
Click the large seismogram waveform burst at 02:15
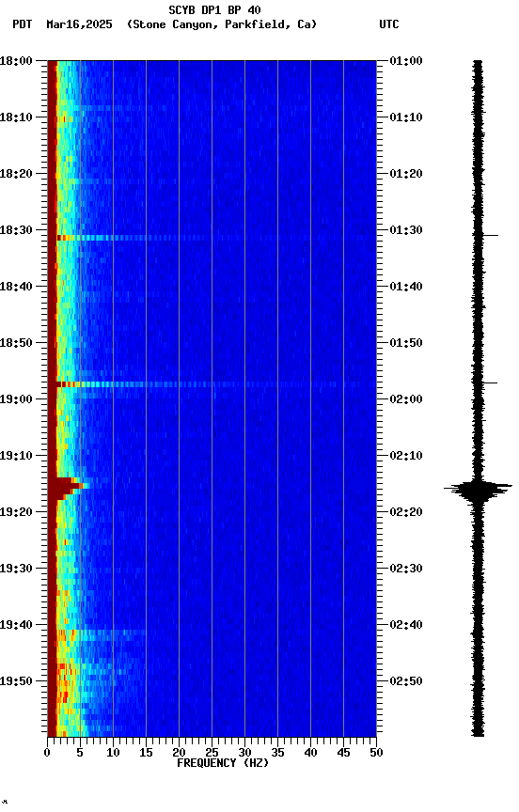tap(478, 489)
